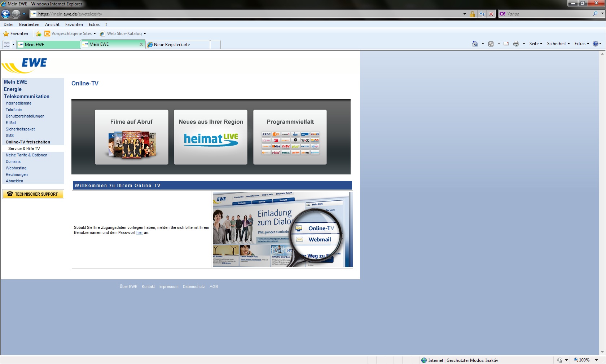
Task: Click the Refresh page icon
Action: (482, 14)
